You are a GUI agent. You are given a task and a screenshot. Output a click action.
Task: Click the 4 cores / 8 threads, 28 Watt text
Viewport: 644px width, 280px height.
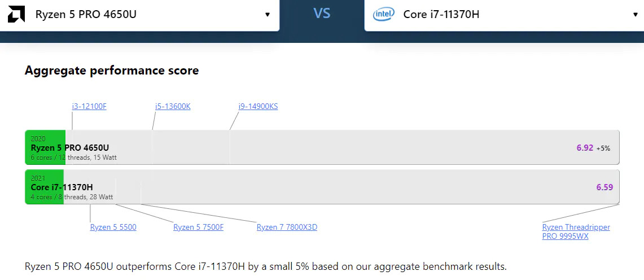coord(72,196)
